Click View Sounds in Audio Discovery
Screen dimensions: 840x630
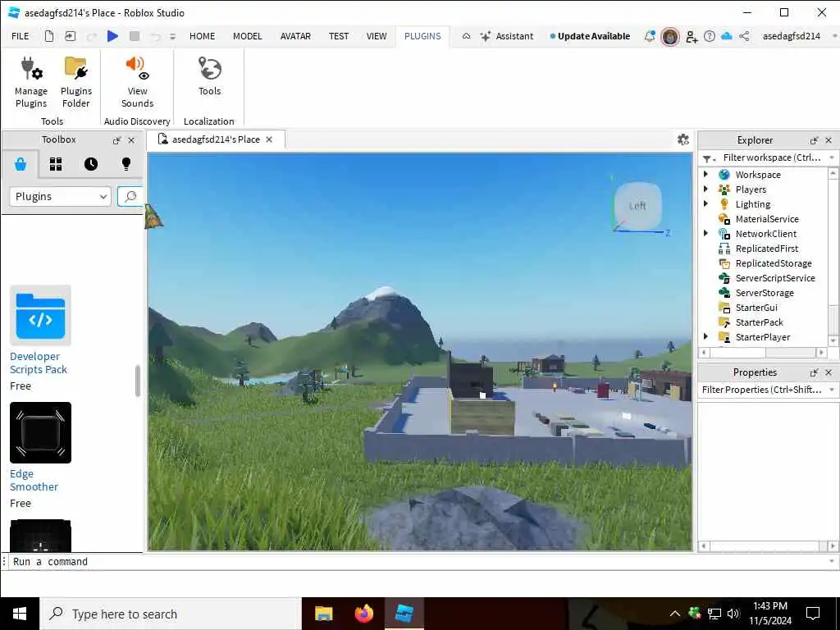137,82
